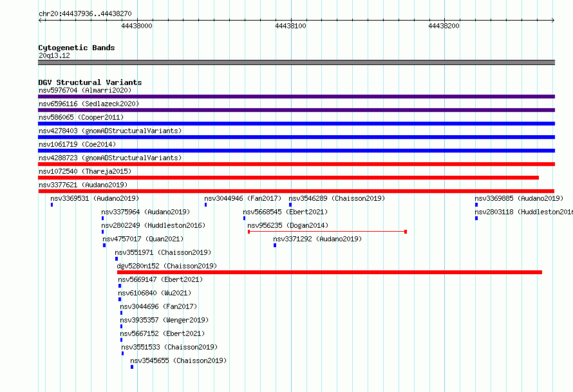Select the nsv956235 thin red span line
This screenshot has height=392, width=573.
(x=327, y=232)
